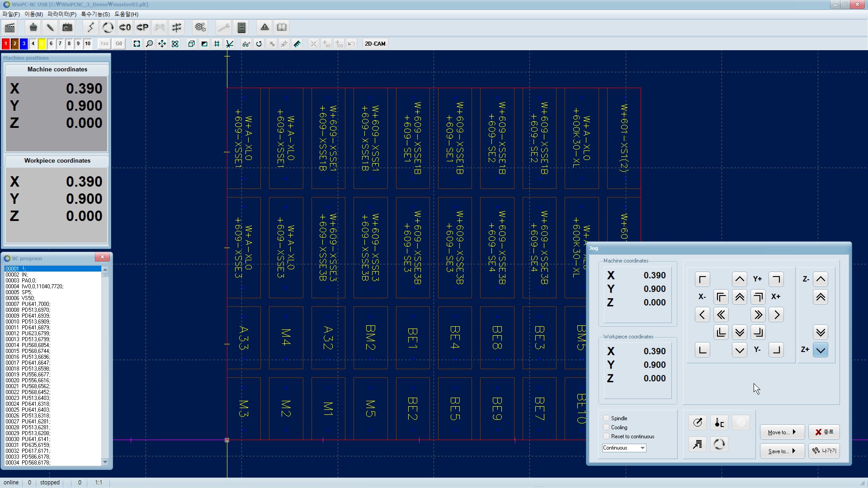The height and width of the screenshot is (488, 868).
Task: Click the red X 종료 button in Jog
Action: pos(824,432)
